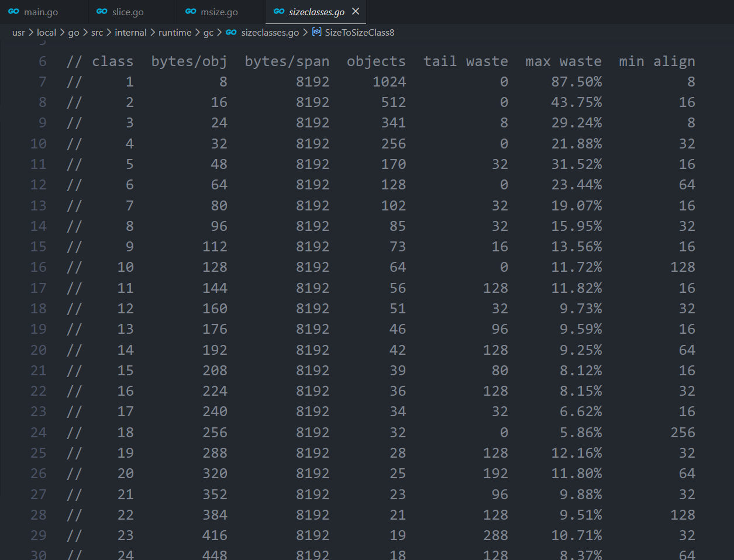The height and width of the screenshot is (560, 734).
Task: Click line number 24 in the gutter
Action: click(x=38, y=433)
